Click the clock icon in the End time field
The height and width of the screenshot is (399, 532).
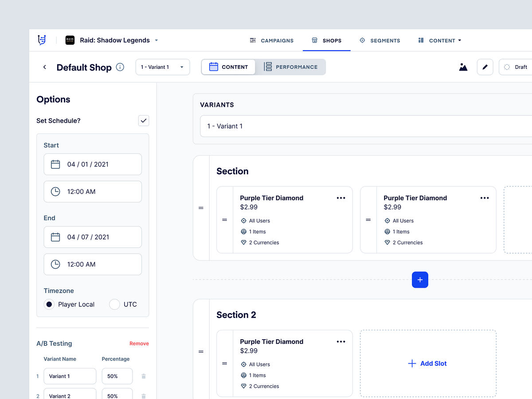pyautogui.click(x=55, y=264)
